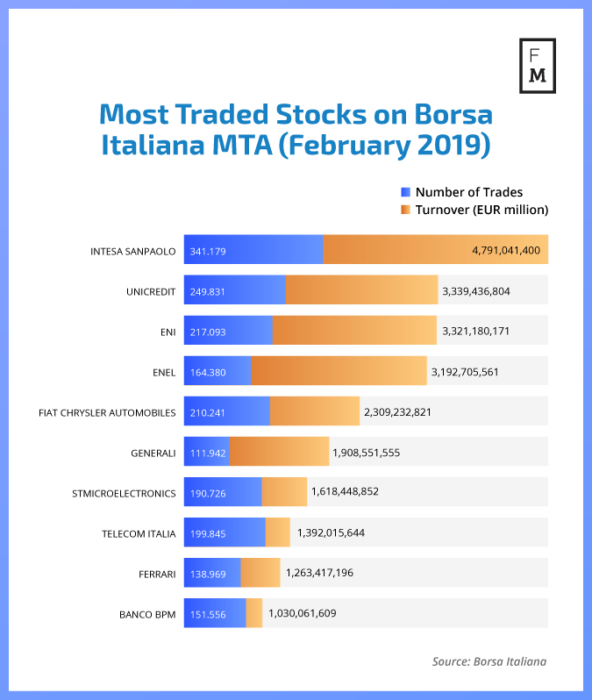Click Ferrari's orange turnover bar
592x700 pixels.
(260, 573)
